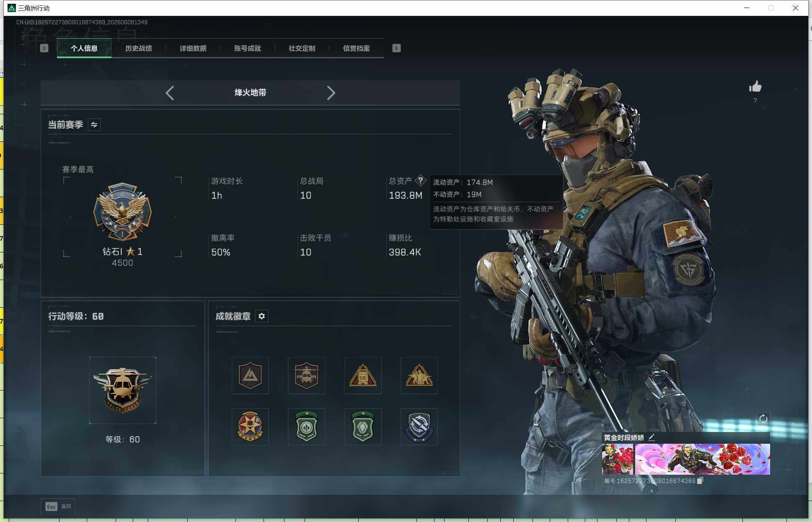812x522 pixels.
Task: Give a thumbs-up like to this profile
Action: coord(755,87)
